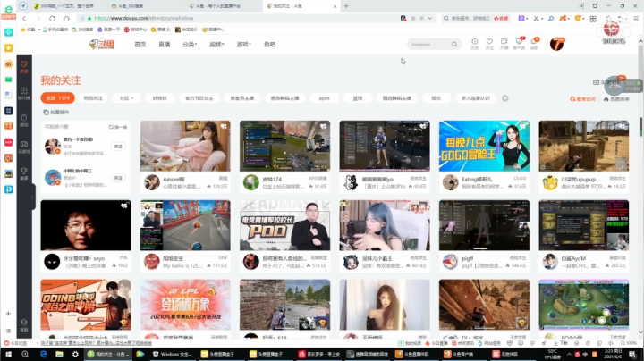Viewport: 644px width, 361px height.
Task: Open the 分区 filter dropdown
Action: pyautogui.click(x=126, y=98)
